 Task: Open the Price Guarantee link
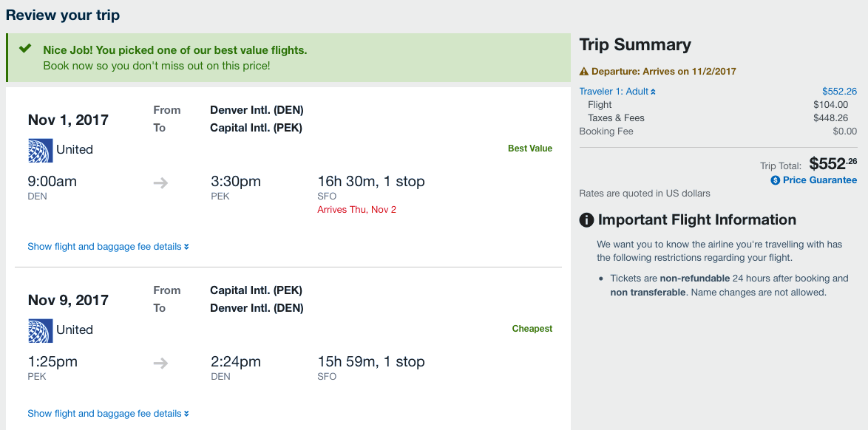[819, 180]
